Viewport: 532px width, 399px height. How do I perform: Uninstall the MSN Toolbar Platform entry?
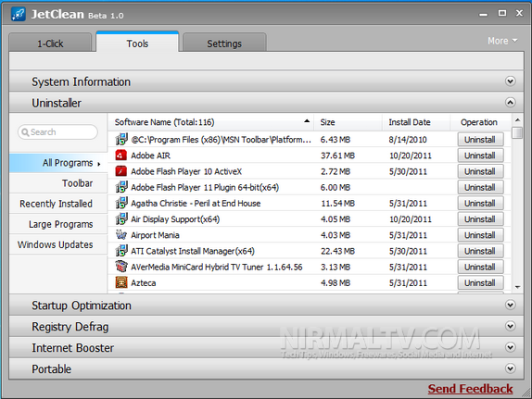(480, 140)
